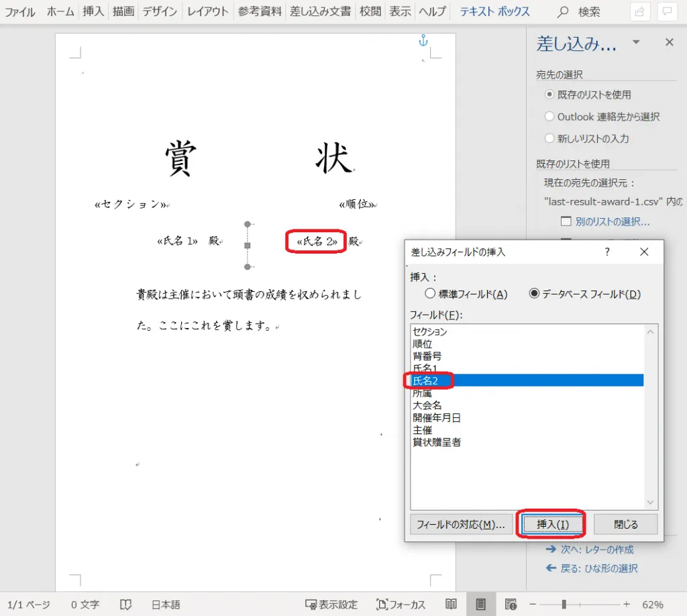This screenshot has width=687, height=616.
Task: Expand the 差し込み task pane options arrow
Action: tap(636, 43)
